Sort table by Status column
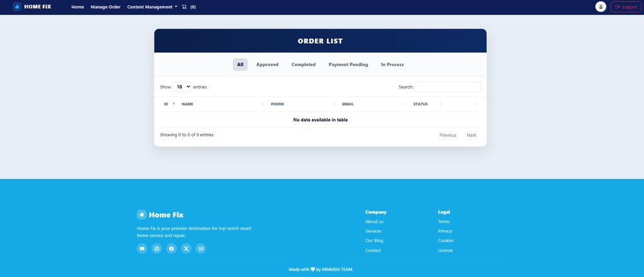The image size is (644, 277). coord(427,104)
